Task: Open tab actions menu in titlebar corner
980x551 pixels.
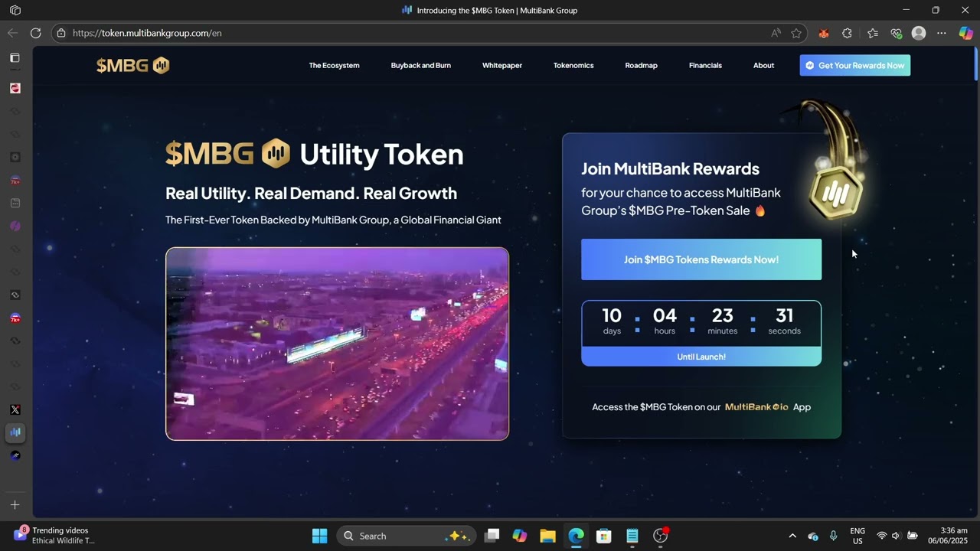Action: point(15,10)
